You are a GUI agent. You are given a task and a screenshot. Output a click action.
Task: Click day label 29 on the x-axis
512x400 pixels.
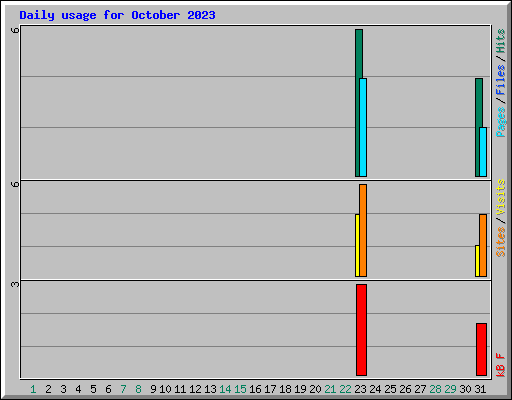coord(450,389)
